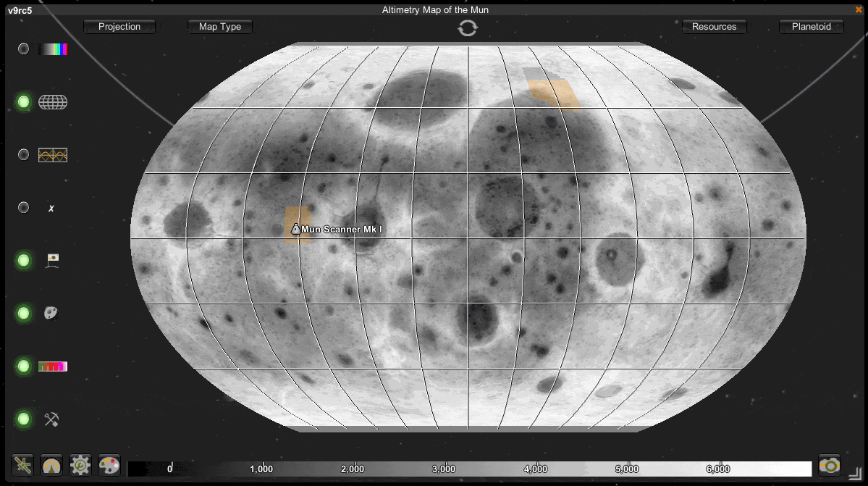868x486 pixels.
Task: Click the orbit sine-wave icon
Action: 53,155
